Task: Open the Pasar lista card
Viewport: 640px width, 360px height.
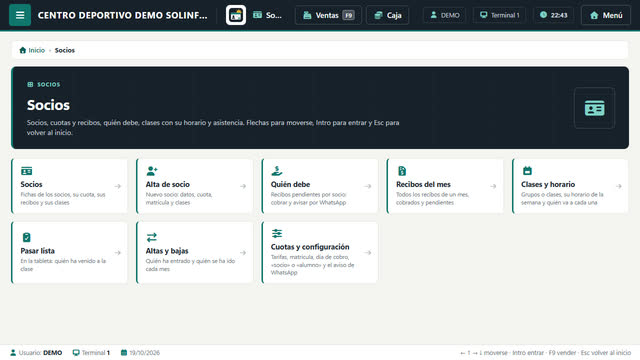Action: point(69,253)
